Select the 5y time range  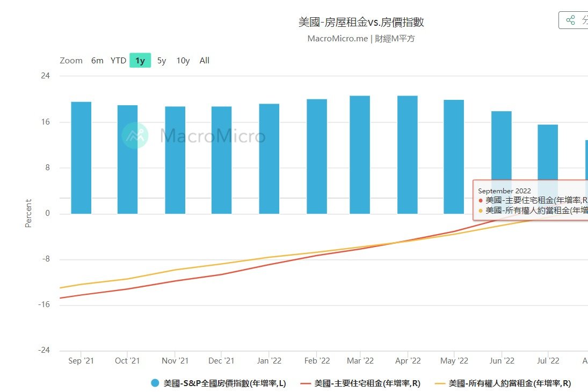(161, 61)
